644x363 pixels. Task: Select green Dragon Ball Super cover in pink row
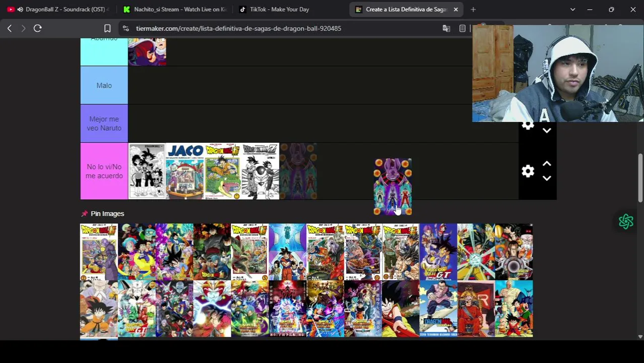[x=223, y=171]
